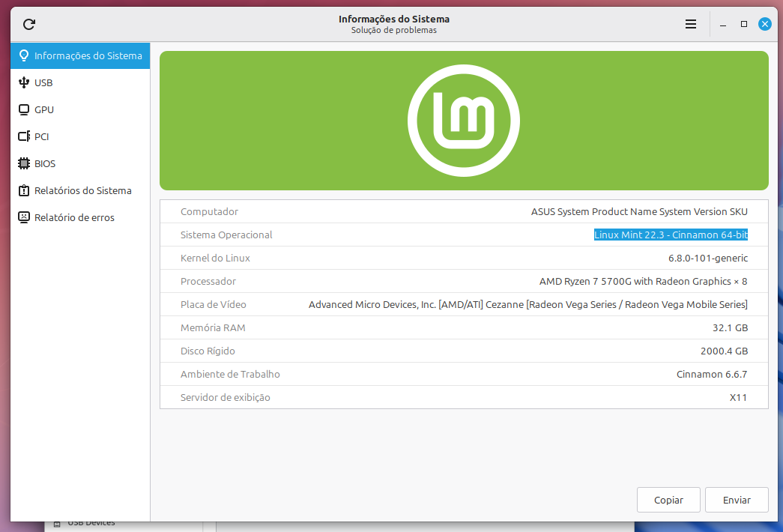Click the GPU monitor icon in the sidebar

(24, 109)
